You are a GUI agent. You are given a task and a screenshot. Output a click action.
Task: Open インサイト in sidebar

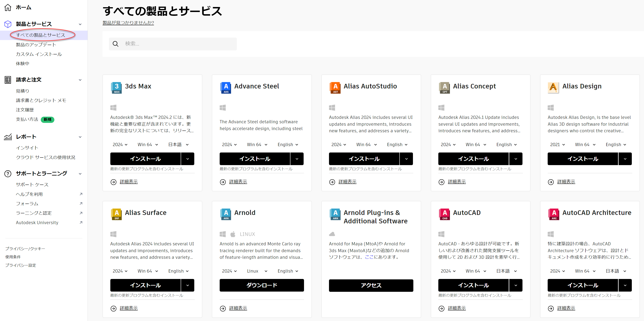point(27,148)
